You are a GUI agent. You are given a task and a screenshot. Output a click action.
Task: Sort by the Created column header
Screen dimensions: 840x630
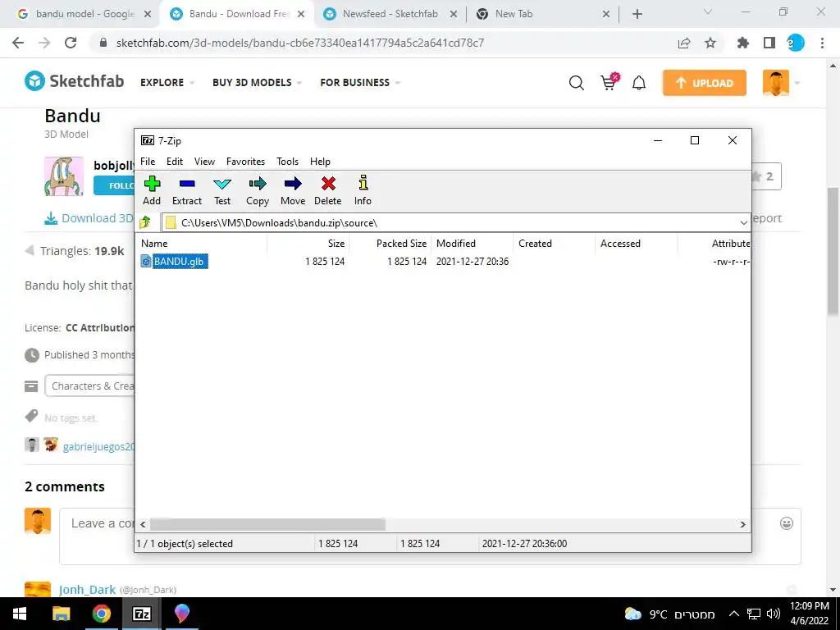pos(554,243)
